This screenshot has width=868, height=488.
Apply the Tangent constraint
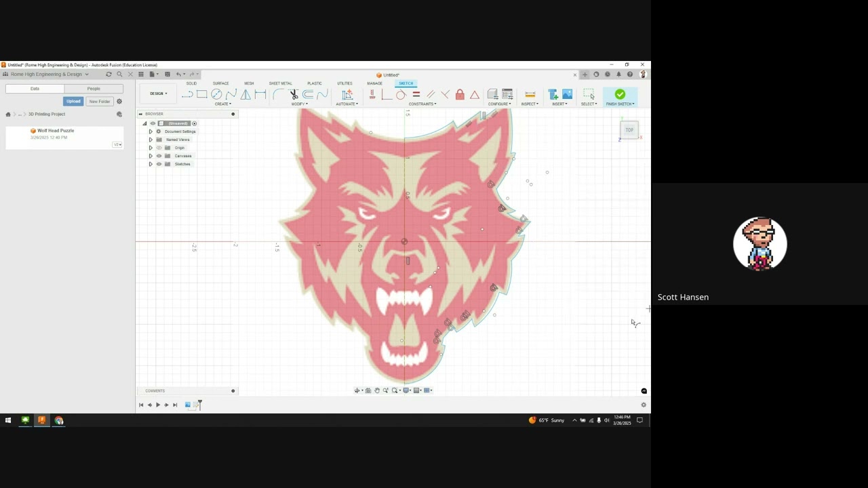click(x=401, y=95)
